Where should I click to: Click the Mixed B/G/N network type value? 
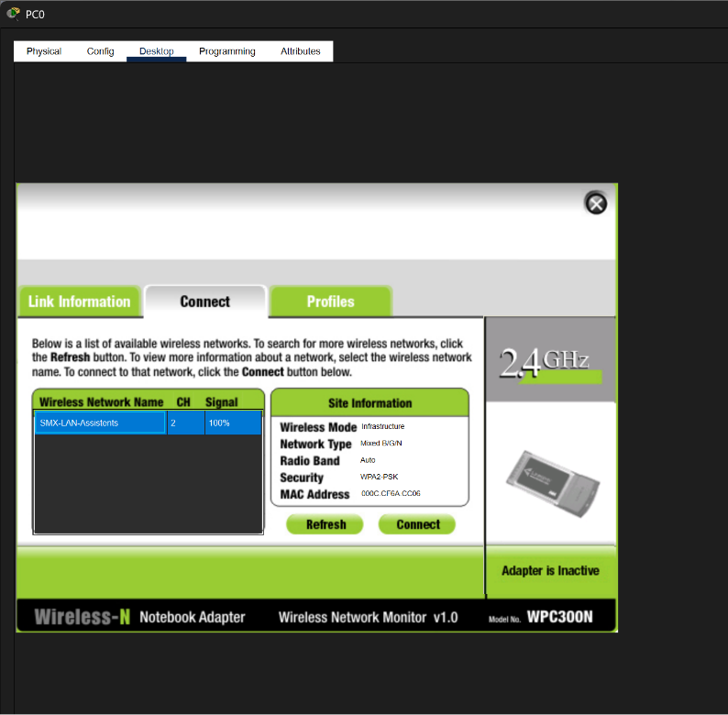381,443
